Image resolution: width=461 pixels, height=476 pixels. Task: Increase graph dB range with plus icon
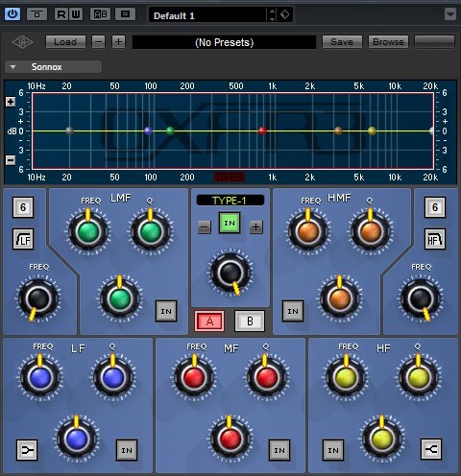point(11,102)
